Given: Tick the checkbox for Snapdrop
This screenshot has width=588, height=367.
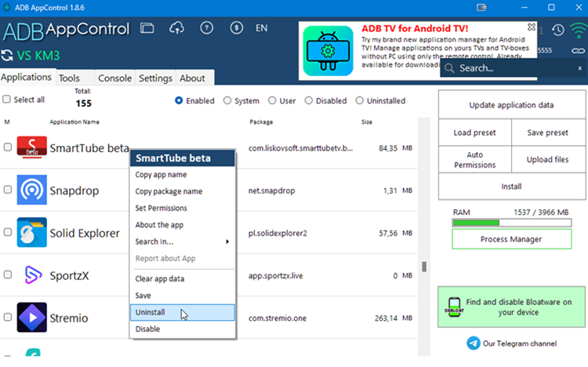Looking at the screenshot, I should 7,190.
